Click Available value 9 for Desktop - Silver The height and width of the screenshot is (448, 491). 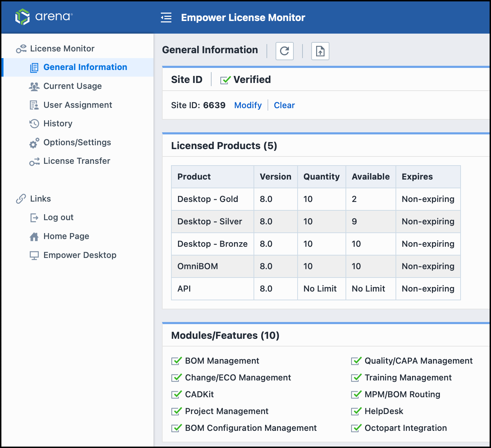371,222
